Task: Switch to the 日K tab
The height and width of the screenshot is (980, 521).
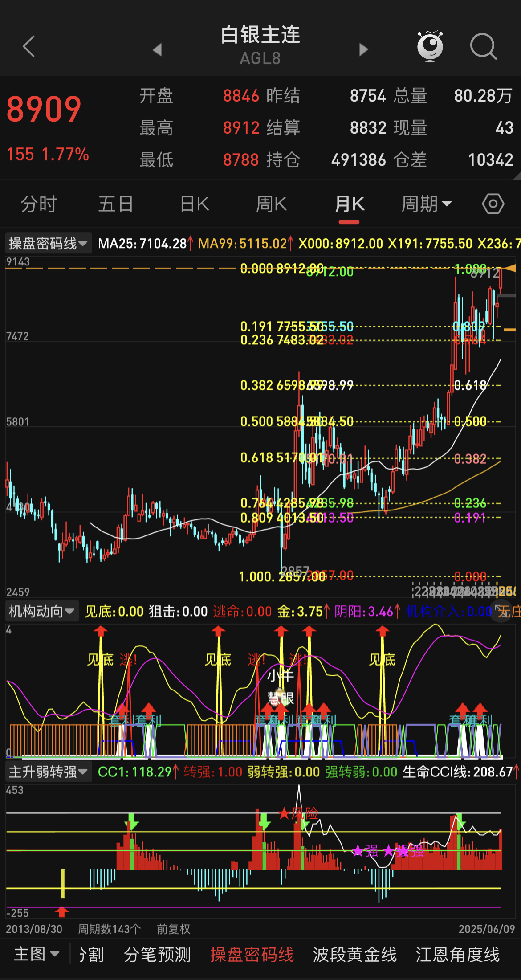Action: click(195, 204)
